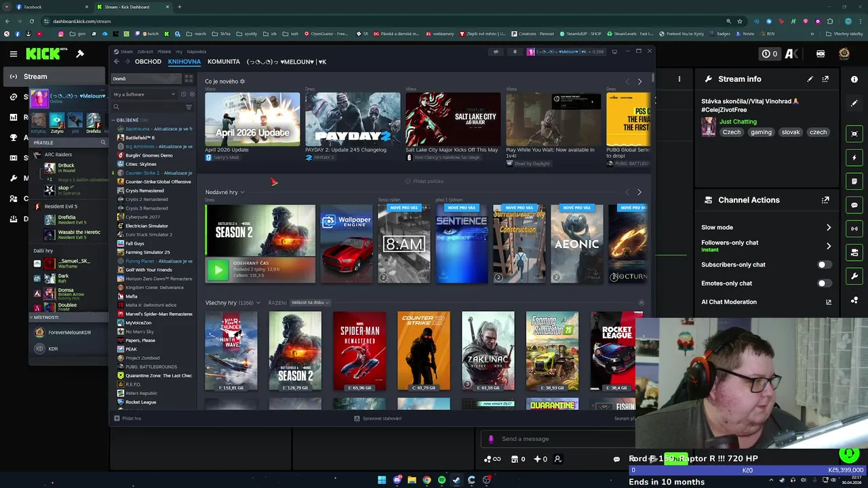Open Windows Start button on taskbar
Image resolution: width=868 pixels, height=488 pixels.
tap(382, 480)
